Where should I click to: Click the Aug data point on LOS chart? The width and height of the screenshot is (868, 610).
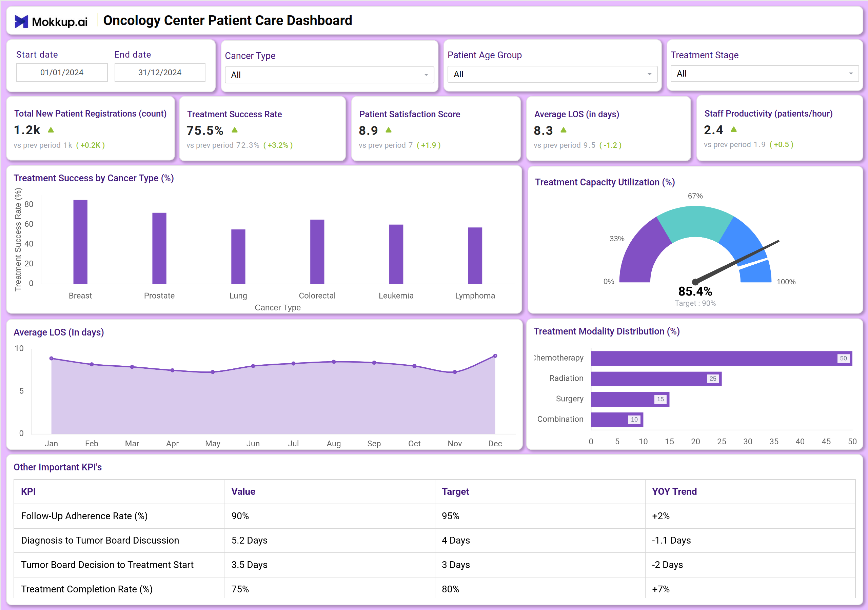pos(334,362)
